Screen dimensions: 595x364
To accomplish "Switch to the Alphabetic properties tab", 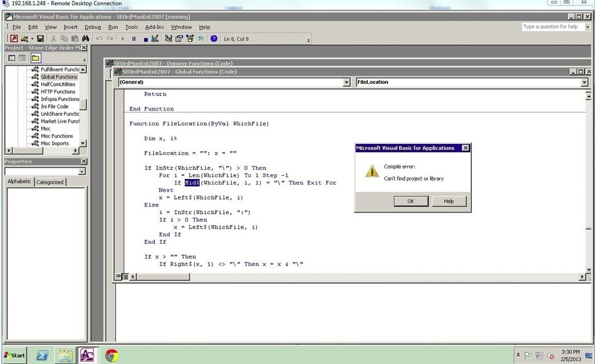I will (x=19, y=181).
